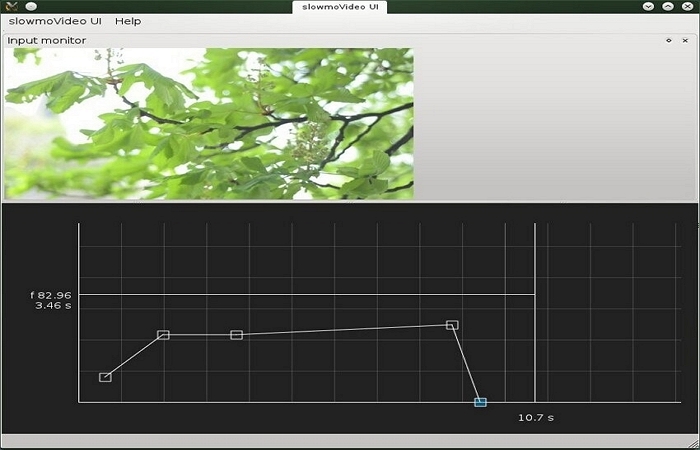Click the window menu icon in title bar

[x=12, y=6]
